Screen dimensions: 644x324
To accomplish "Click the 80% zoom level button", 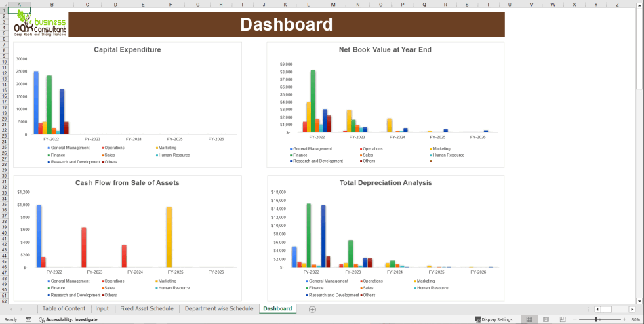I will tap(635, 319).
